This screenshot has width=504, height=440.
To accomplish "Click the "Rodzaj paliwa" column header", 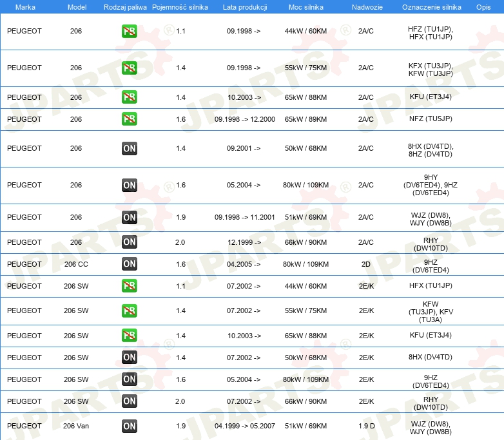I will pos(124,6).
